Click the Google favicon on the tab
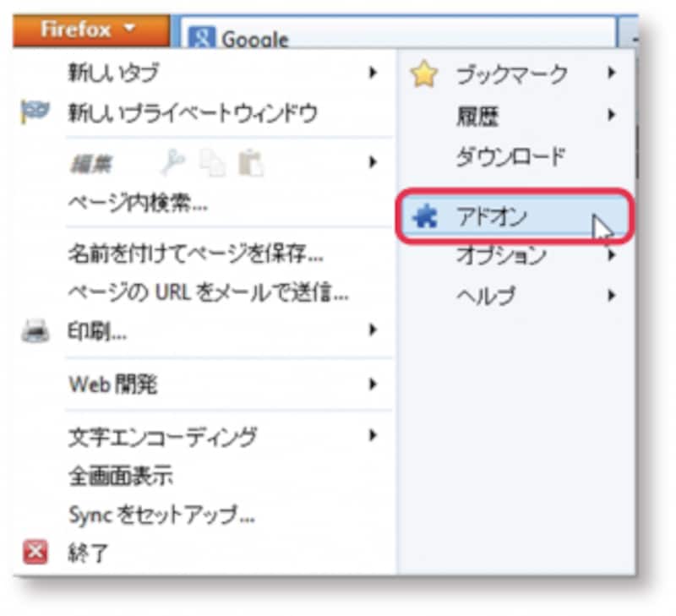Screen dimensions: 676x616 point(203,35)
